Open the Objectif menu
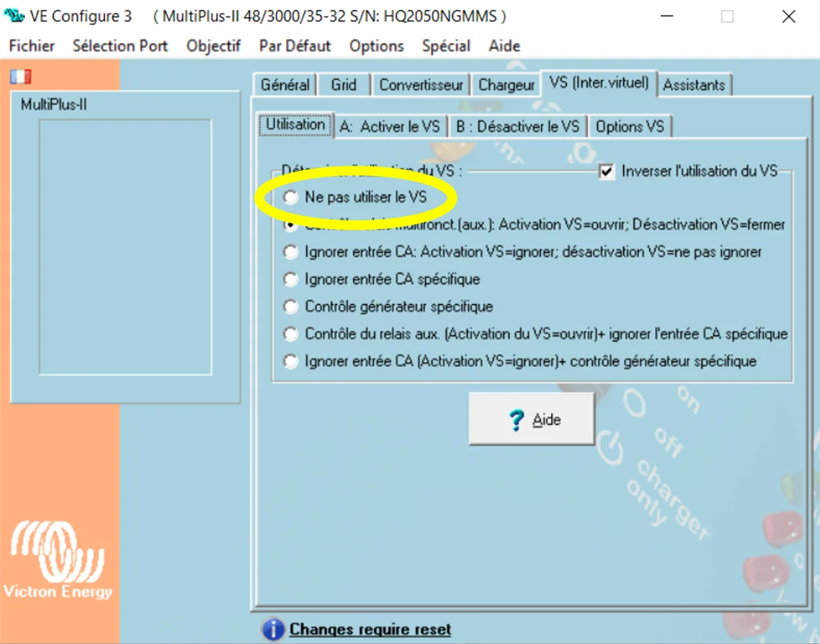The height and width of the screenshot is (644, 820). pyautogui.click(x=213, y=46)
